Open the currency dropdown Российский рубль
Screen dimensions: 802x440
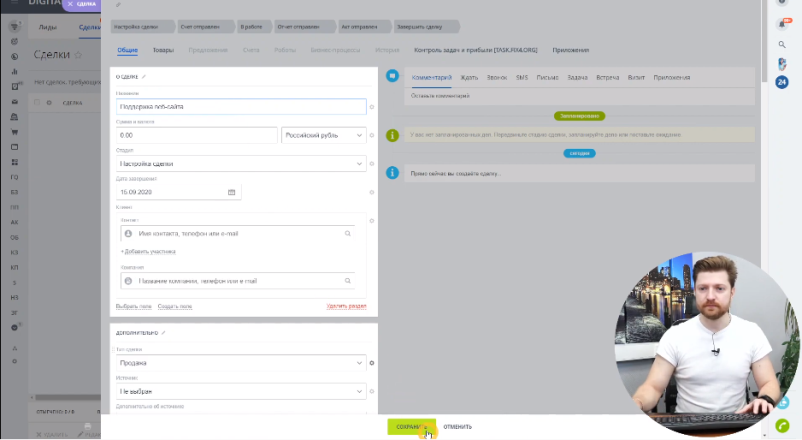324,135
